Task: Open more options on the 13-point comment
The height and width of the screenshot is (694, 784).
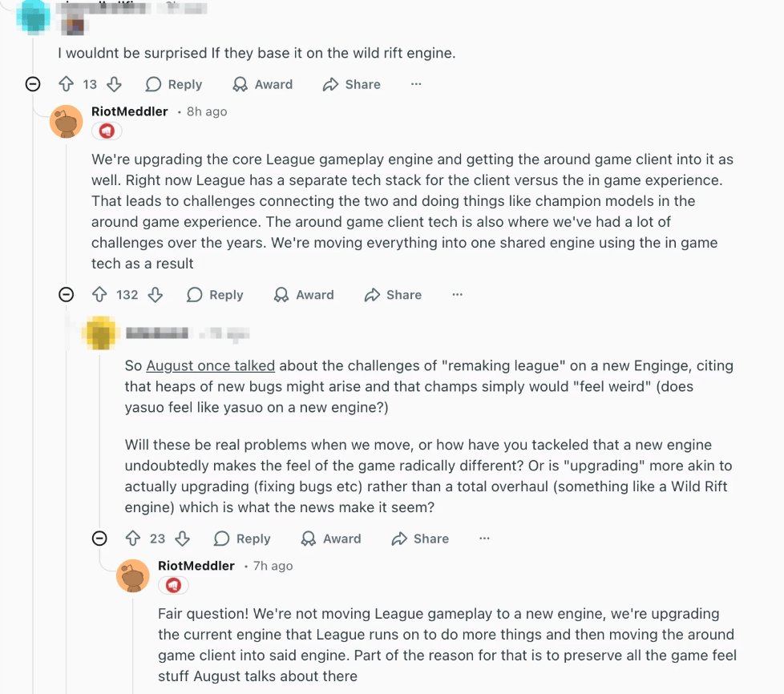Action: [x=416, y=84]
